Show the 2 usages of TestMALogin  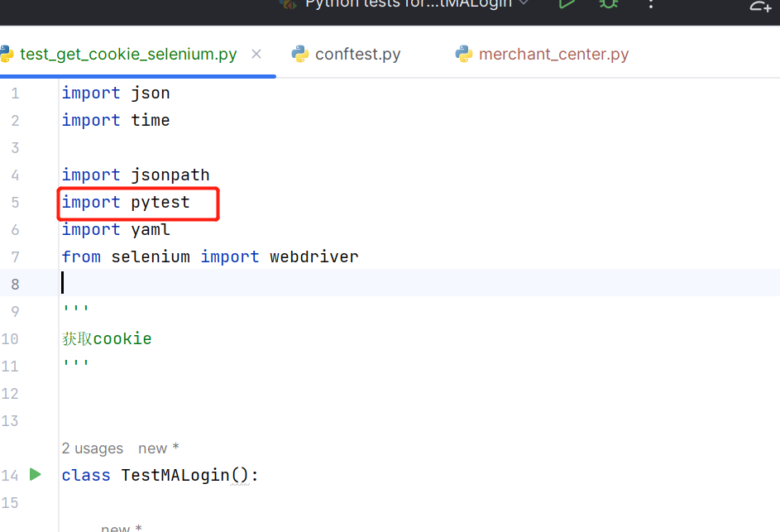93,448
